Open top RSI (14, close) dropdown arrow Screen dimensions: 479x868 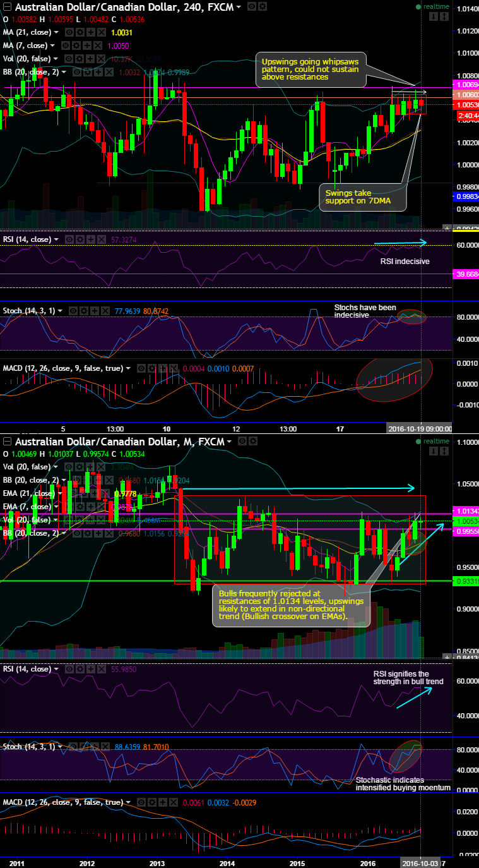56,239
